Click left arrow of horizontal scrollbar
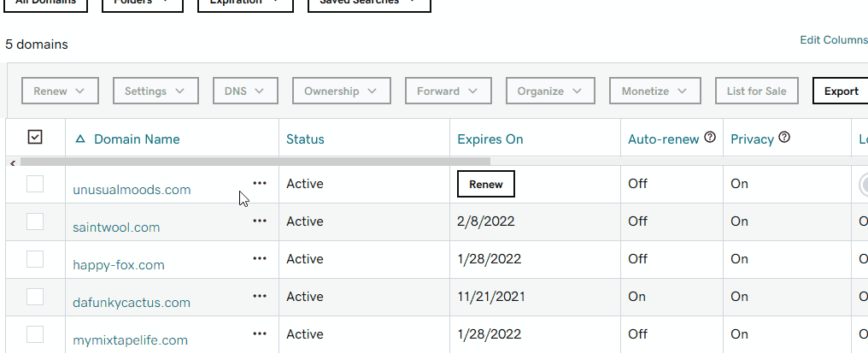This screenshot has width=868, height=354. click(x=13, y=162)
